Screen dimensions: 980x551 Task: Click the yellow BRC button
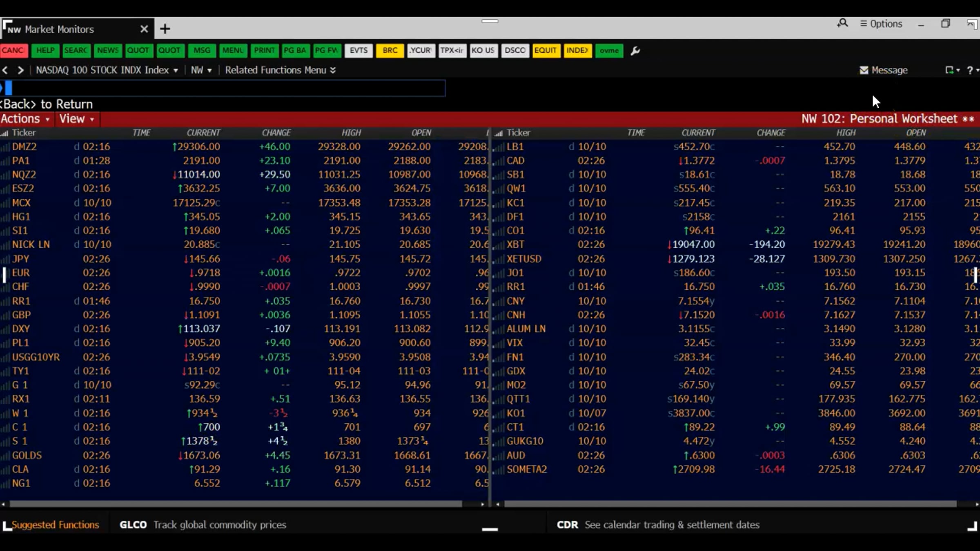(390, 51)
